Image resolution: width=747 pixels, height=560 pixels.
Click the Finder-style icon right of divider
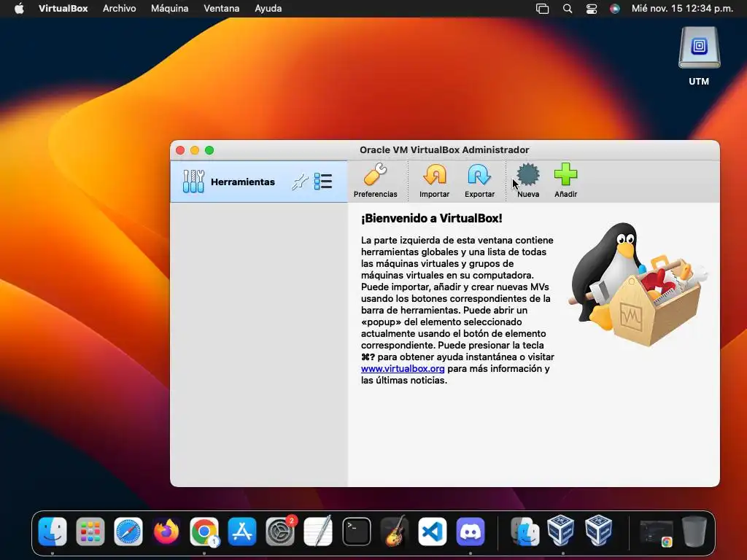[525, 532]
